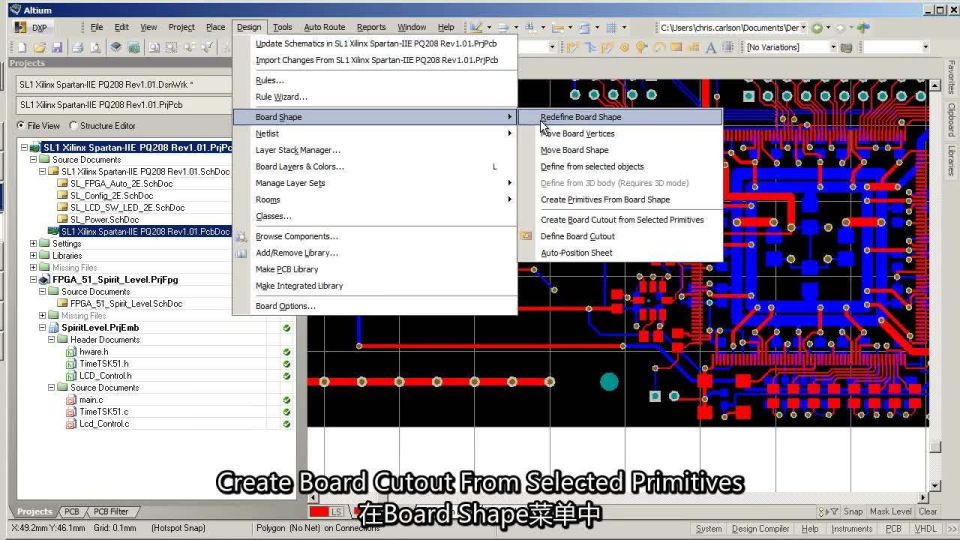Click the new document icon in toolbar
The image size is (960, 540).
click(22, 47)
